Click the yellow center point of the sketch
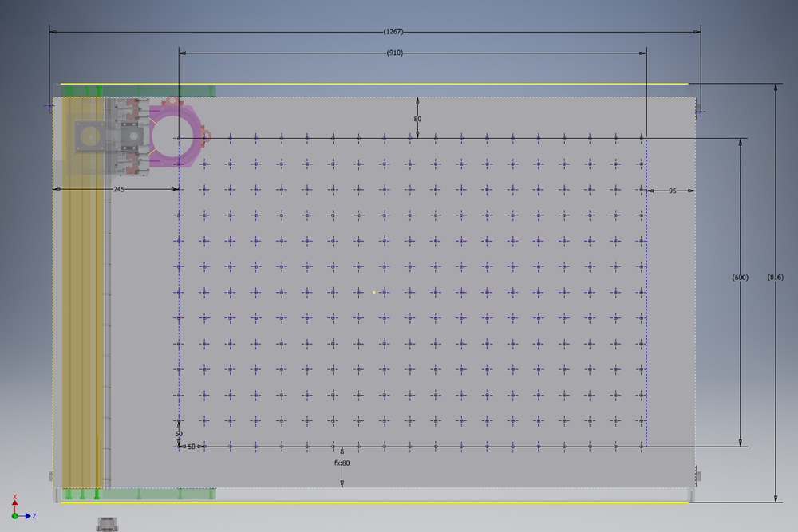Viewport: 798px width, 532px height. (x=373, y=292)
